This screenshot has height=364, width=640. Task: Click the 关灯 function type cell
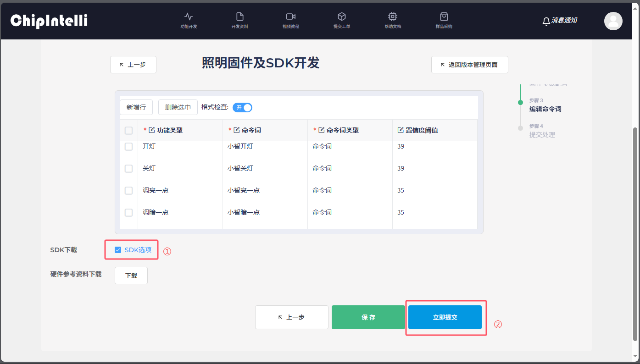pyautogui.click(x=180, y=174)
